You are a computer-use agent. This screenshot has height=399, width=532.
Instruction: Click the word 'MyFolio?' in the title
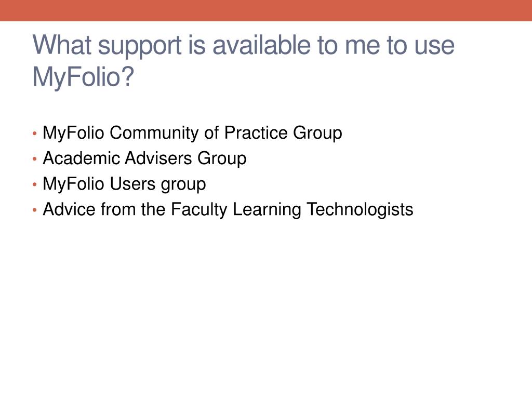(83, 77)
